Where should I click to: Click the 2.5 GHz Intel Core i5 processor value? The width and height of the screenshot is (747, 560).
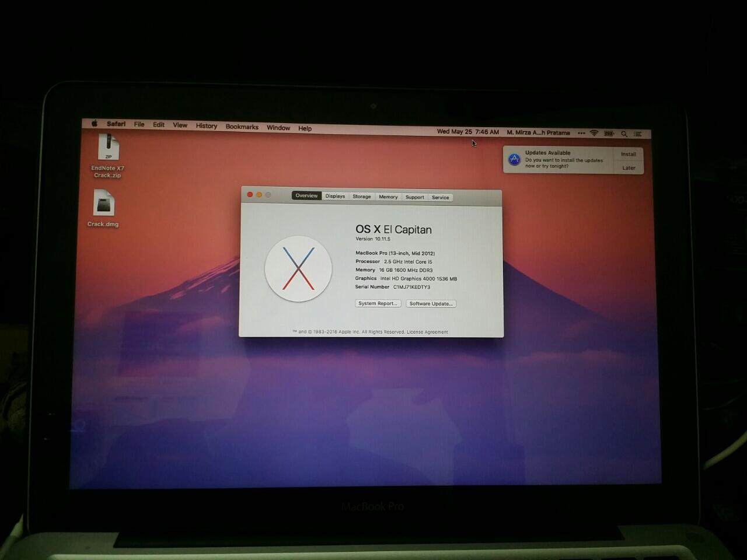(x=408, y=262)
